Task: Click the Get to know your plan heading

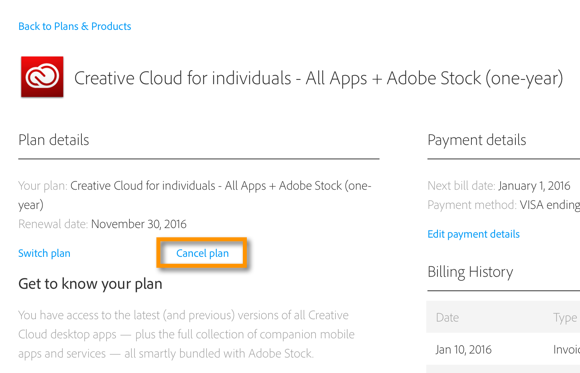Action: (90, 284)
